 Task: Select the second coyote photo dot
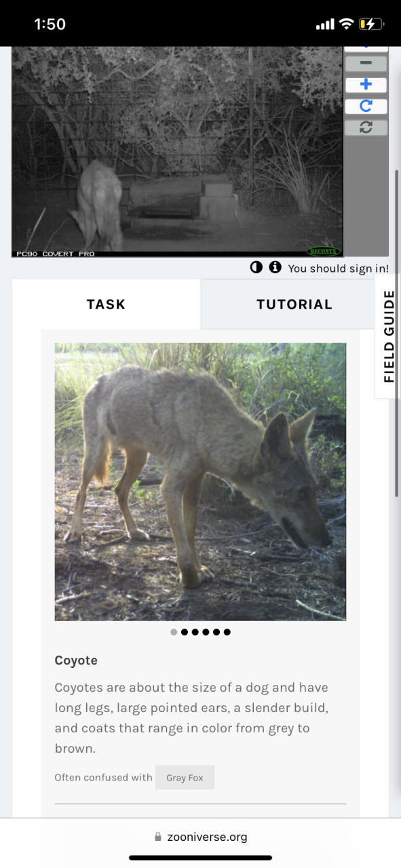point(185,632)
